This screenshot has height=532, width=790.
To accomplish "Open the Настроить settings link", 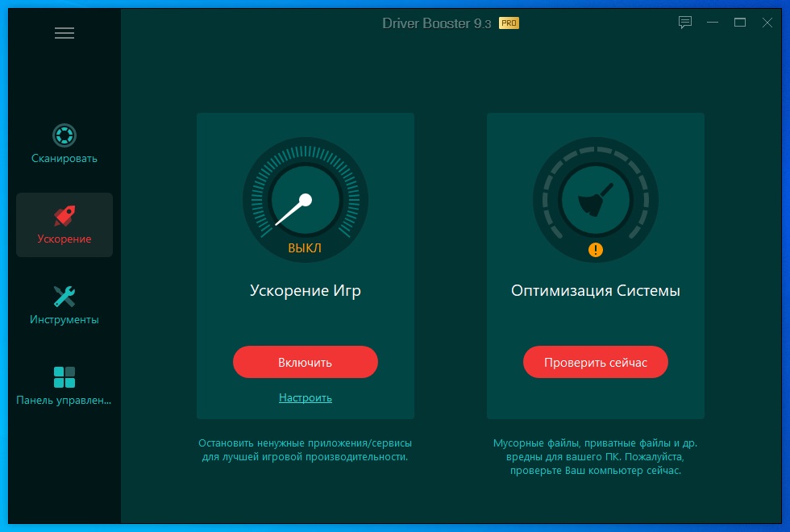I will coord(306,397).
